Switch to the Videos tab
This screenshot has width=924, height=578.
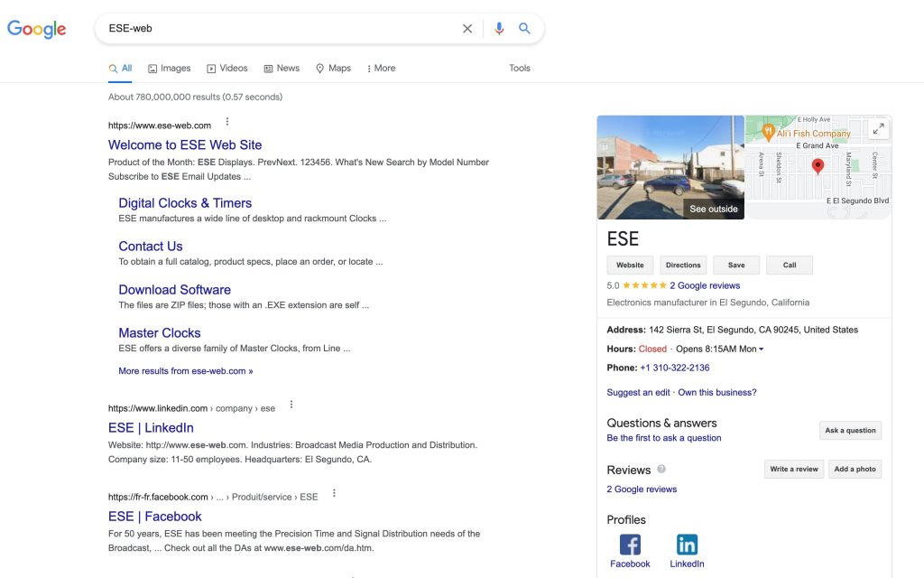tap(226, 69)
